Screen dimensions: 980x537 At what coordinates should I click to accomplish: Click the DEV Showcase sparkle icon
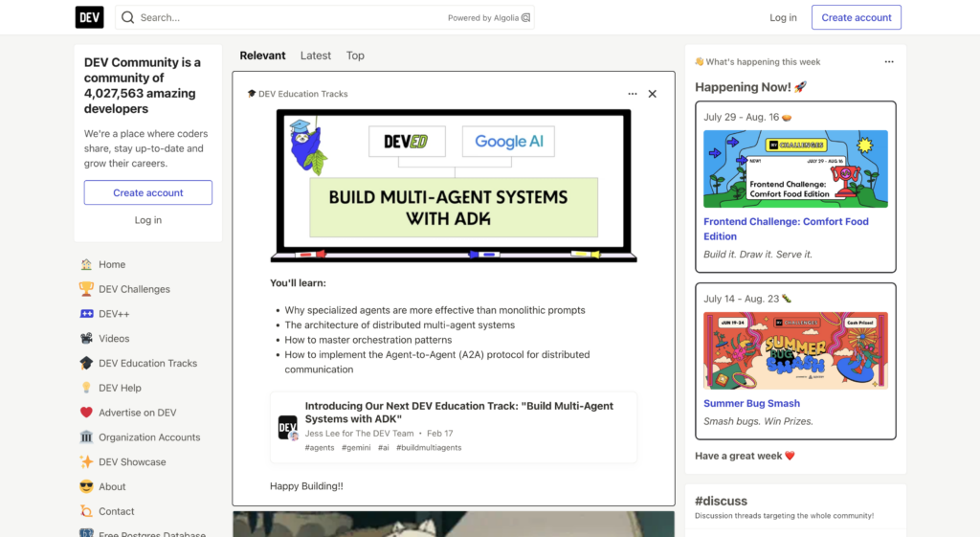[86, 462]
